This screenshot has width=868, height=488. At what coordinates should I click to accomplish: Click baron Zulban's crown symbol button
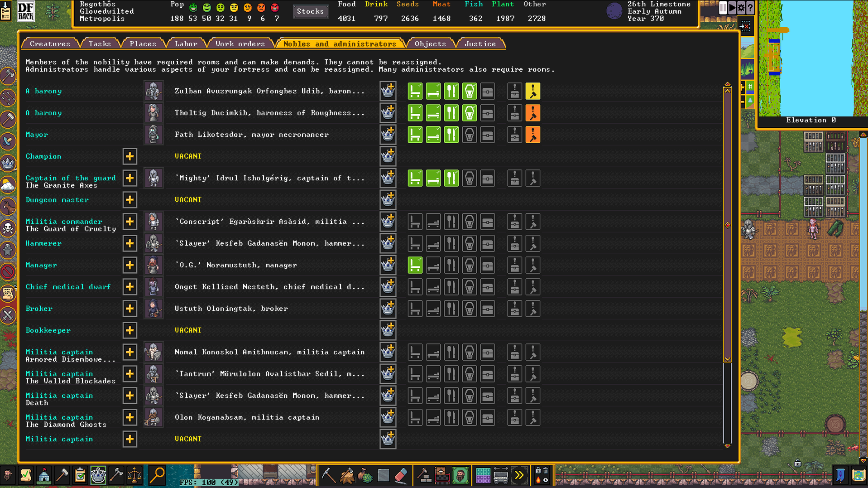(388, 91)
